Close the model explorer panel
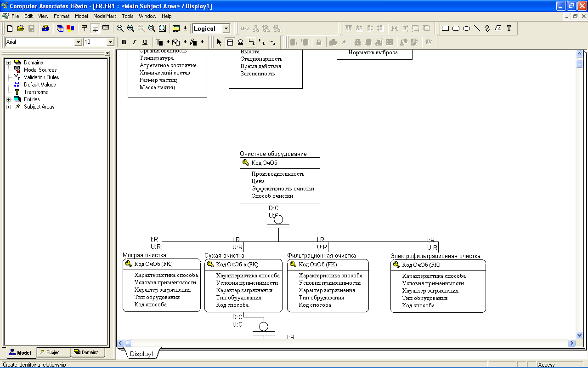Viewport: 588px width, 368px height. tap(107, 53)
